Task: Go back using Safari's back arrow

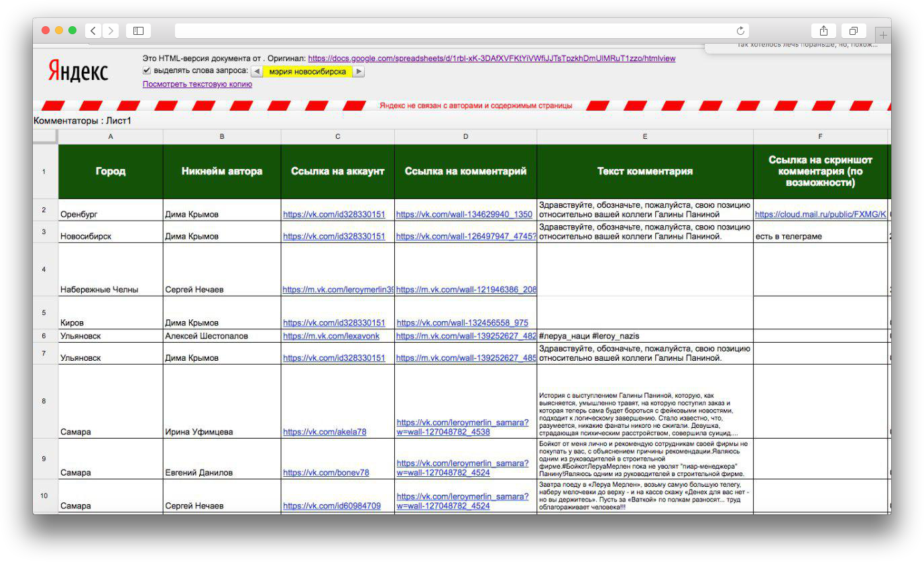Action: (x=93, y=31)
